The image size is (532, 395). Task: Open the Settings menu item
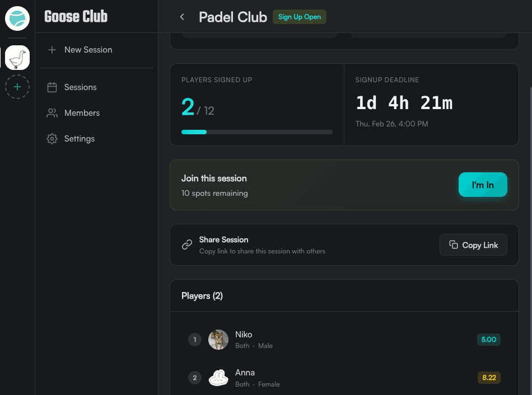[x=79, y=139]
